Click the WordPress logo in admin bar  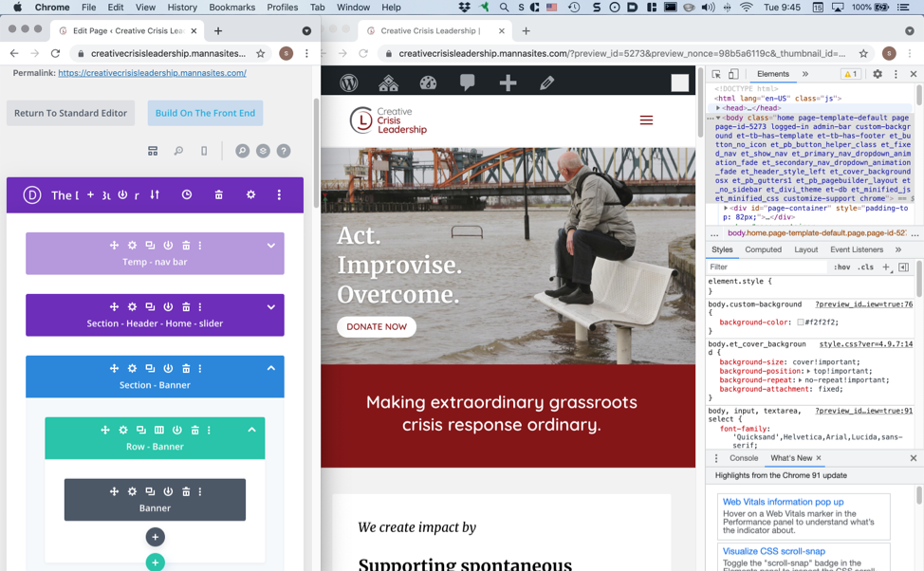[349, 83]
